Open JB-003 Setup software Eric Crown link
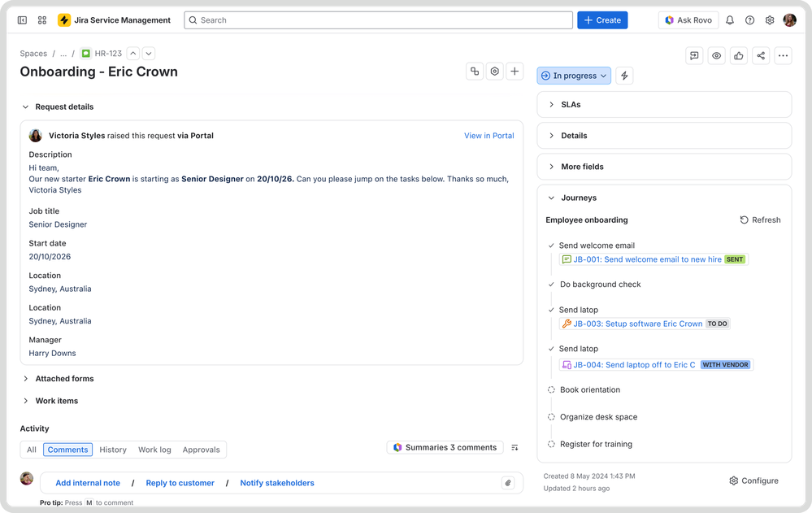 pos(638,324)
